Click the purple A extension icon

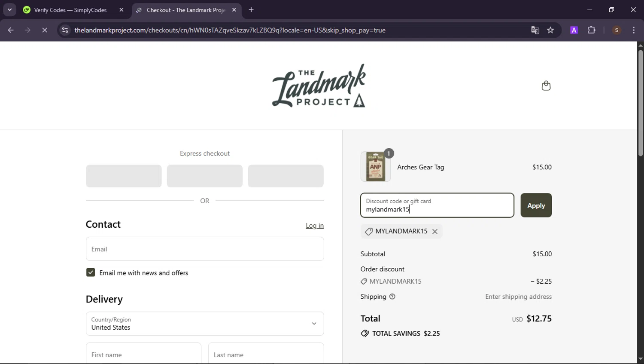point(574,30)
